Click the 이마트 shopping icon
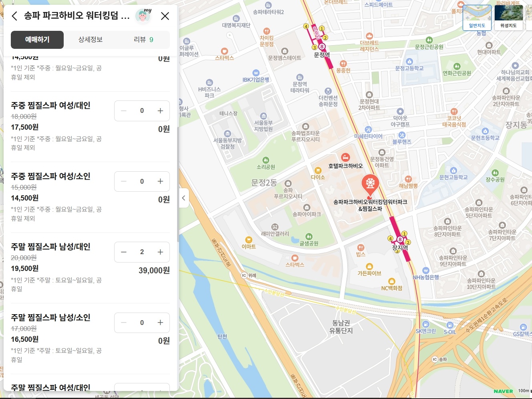This screenshot has width=532, height=399. pos(249,240)
